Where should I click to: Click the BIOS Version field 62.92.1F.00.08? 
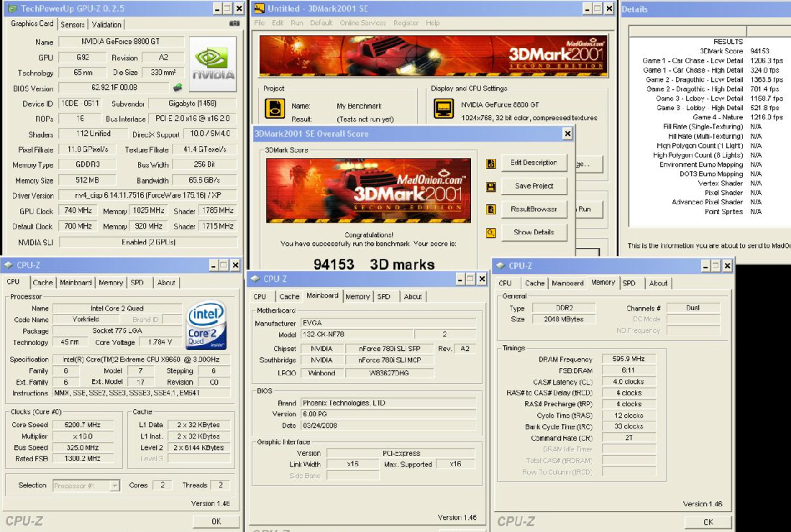pos(114,87)
